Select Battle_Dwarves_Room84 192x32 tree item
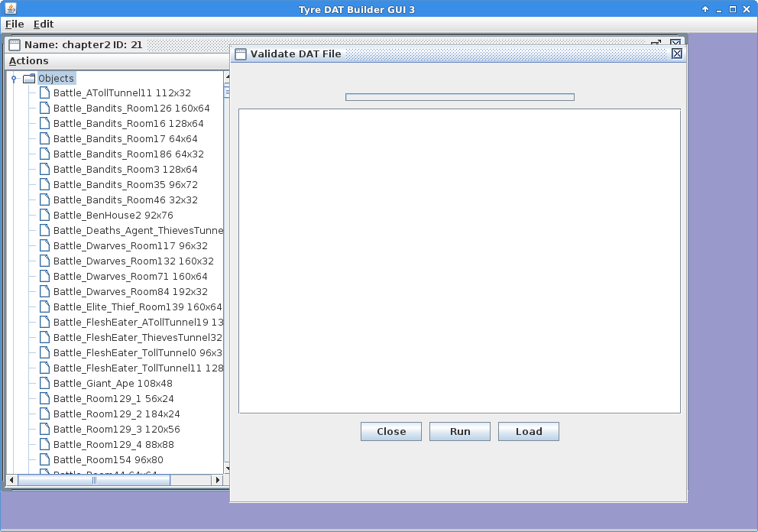 tap(131, 292)
